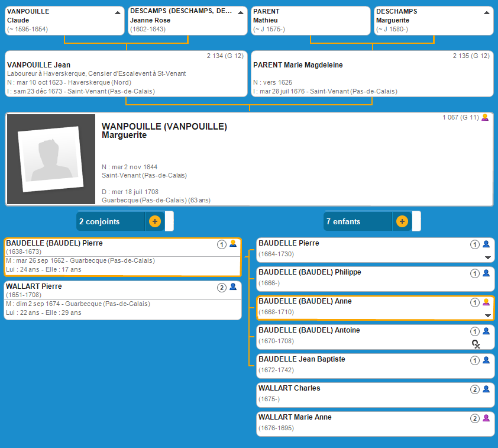Click the blue person icon for BAUDELLE Jean Baptiste
The image size is (498, 448).
(486, 360)
